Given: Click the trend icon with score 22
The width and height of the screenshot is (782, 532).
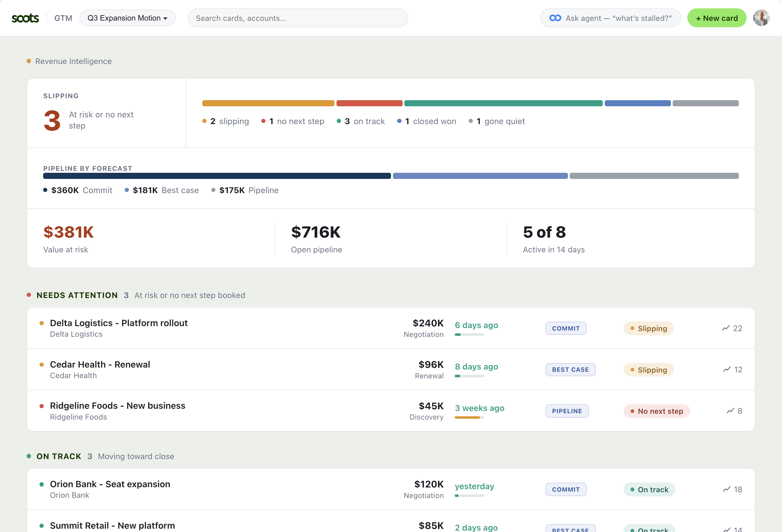Looking at the screenshot, I should point(726,328).
